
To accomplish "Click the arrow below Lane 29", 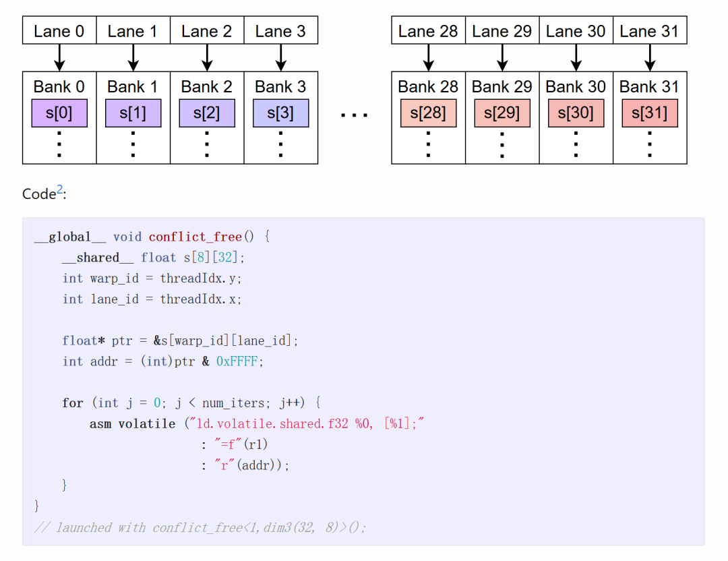I will coord(502,58).
